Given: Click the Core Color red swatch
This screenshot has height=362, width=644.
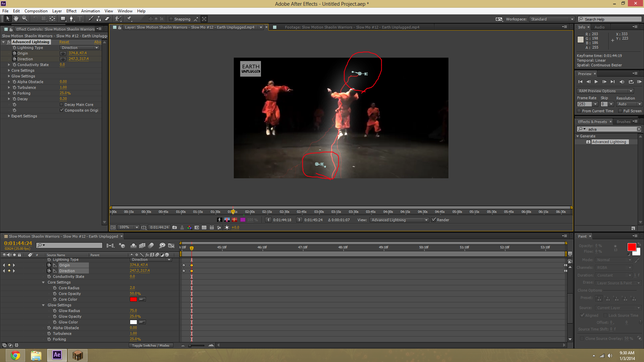Looking at the screenshot, I should (x=133, y=299).
